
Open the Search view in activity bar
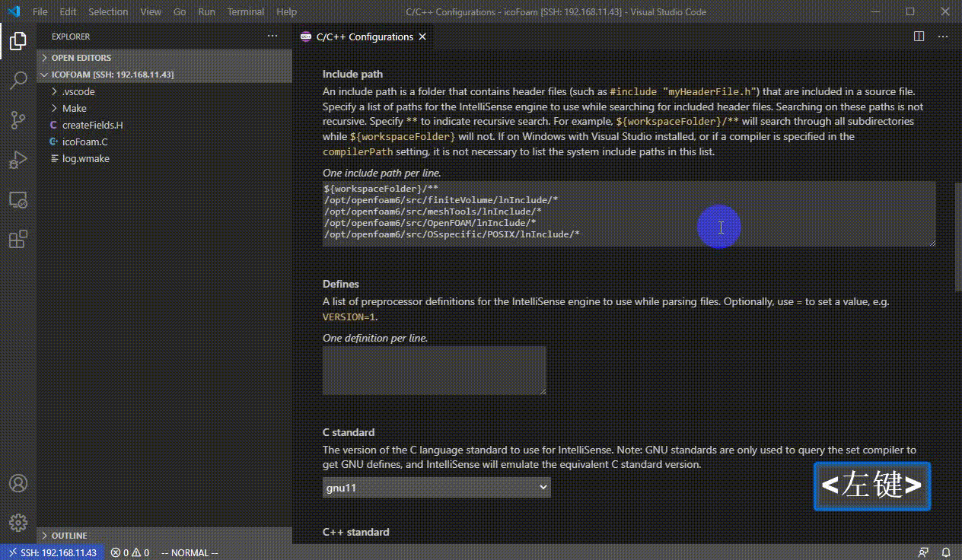(x=18, y=81)
